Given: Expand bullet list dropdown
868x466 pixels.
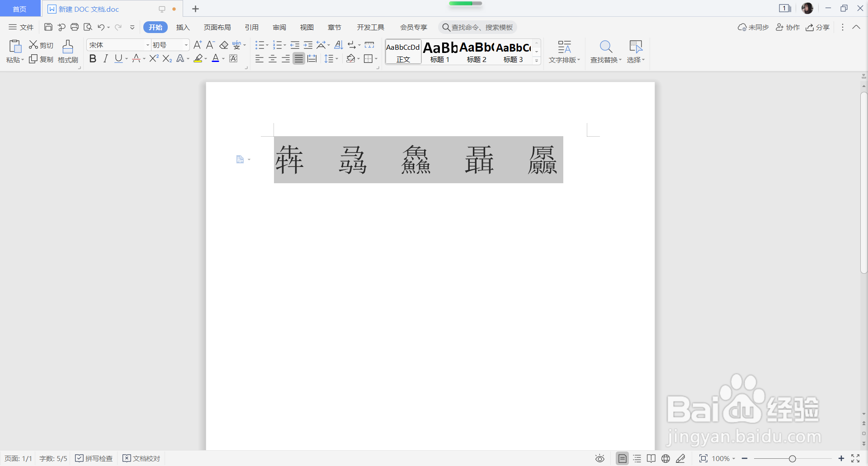Looking at the screenshot, I should coord(267,45).
